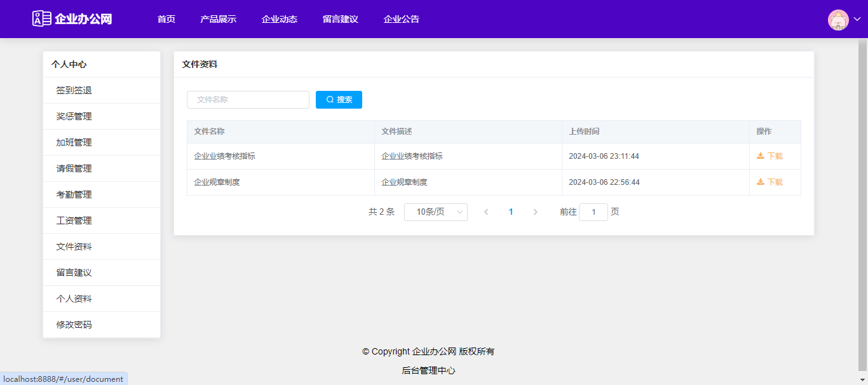Image resolution: width=868 pixels, height=385 pixels.
Task: Select 签到签退 in sidebar
Action: tap(74, 90)
